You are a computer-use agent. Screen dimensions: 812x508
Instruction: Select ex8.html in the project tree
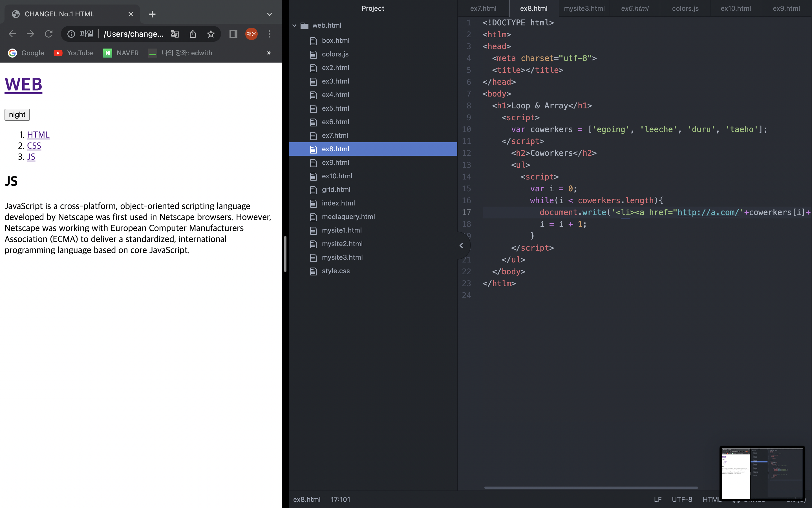[x=373, y=149]
